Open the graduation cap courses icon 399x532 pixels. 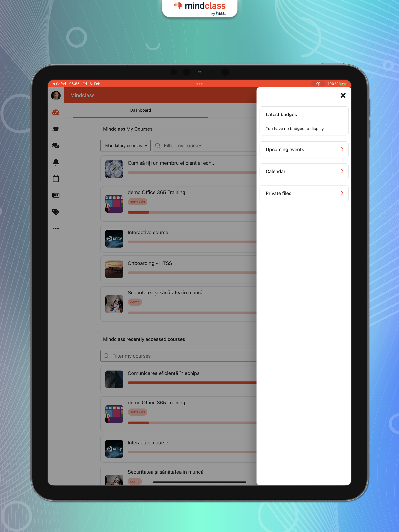click(56, 129)
